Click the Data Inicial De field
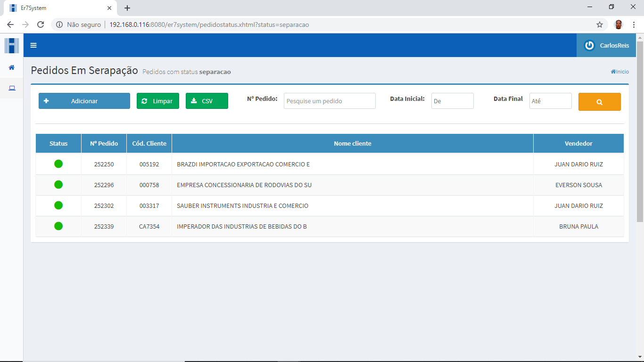Viewport: 644px width, 362px height. click(x=453, y=101)
